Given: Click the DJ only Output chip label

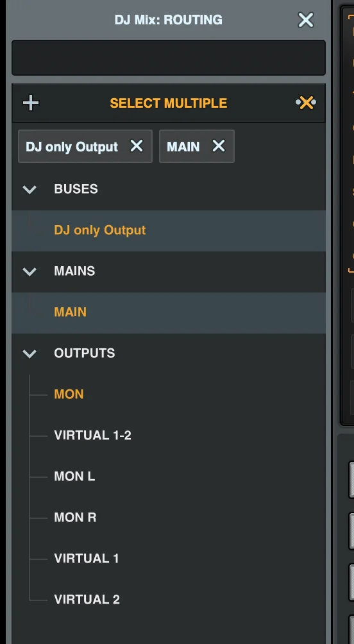Looking at the screenshot, I should point(72,147).
